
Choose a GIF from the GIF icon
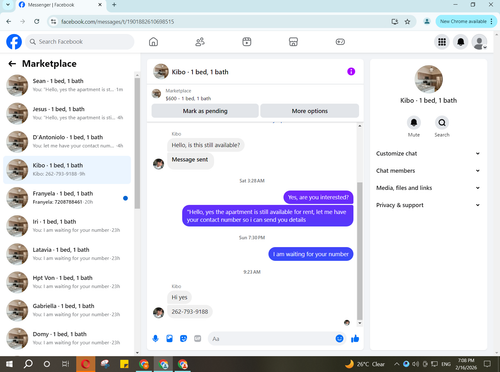click(x=198, y=339)
